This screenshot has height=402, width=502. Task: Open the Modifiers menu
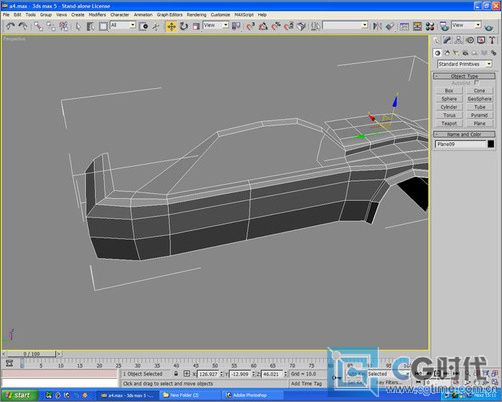(97, 15)
